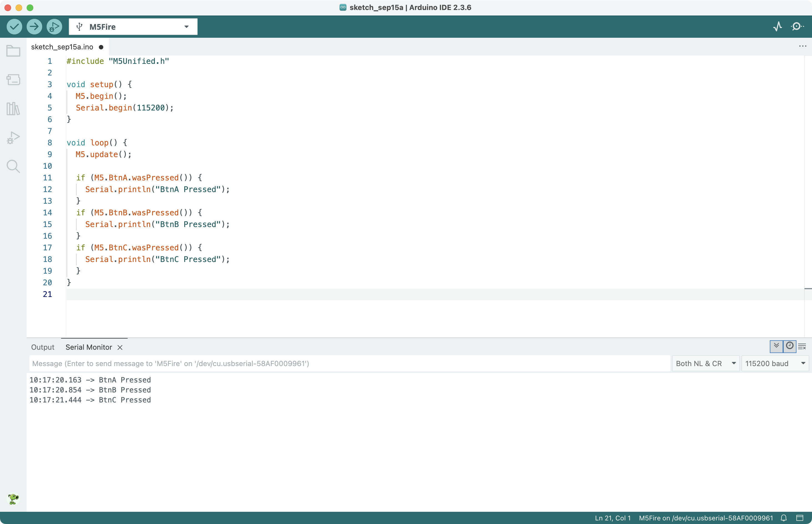
Task: Open the Both NL & CR line ending dropdown
Action: [706, 363]
